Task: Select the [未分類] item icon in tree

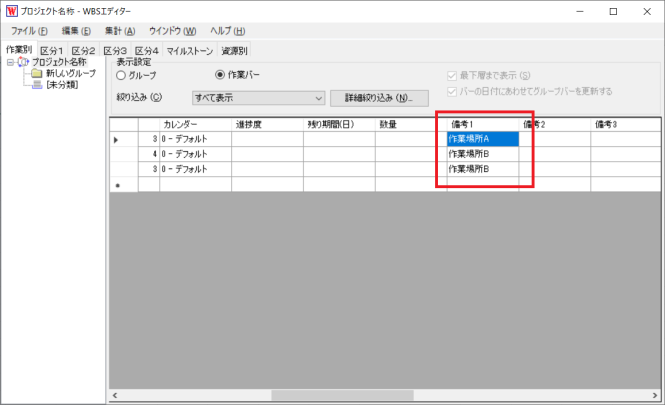Action: pyautogui.click(x=36, y=85)
